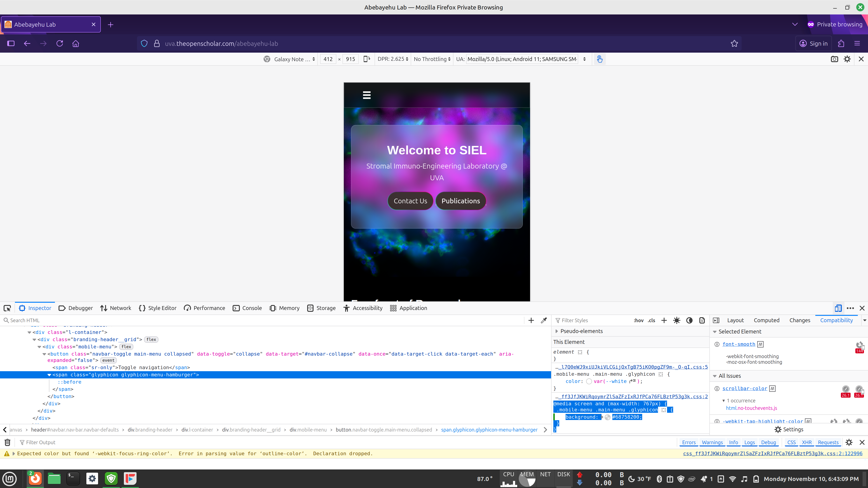Toggle the :hov pseudo-class panel

(638, 320)
